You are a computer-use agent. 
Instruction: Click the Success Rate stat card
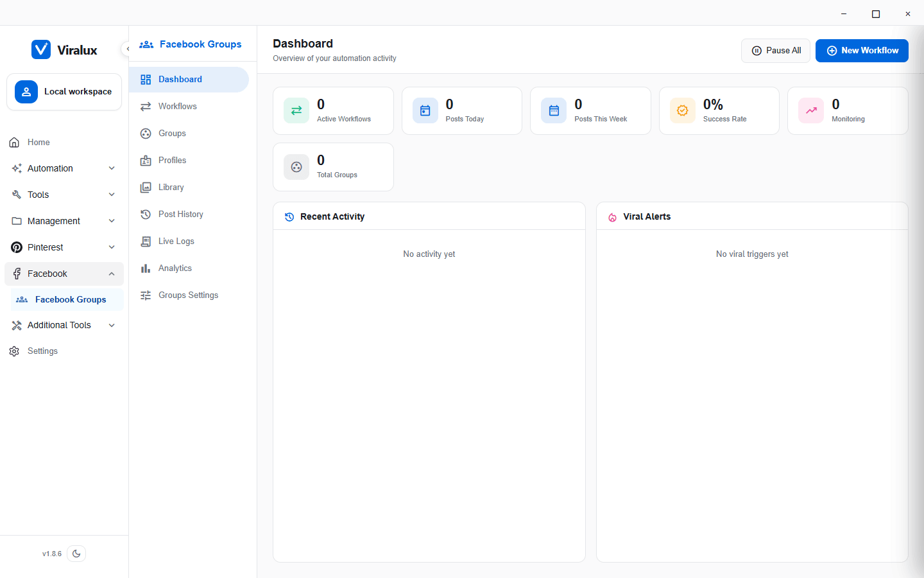click(x=719, y=110)
